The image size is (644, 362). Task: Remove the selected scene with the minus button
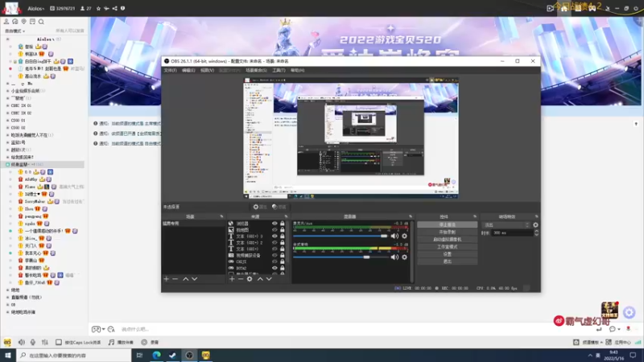pos(175,279)
